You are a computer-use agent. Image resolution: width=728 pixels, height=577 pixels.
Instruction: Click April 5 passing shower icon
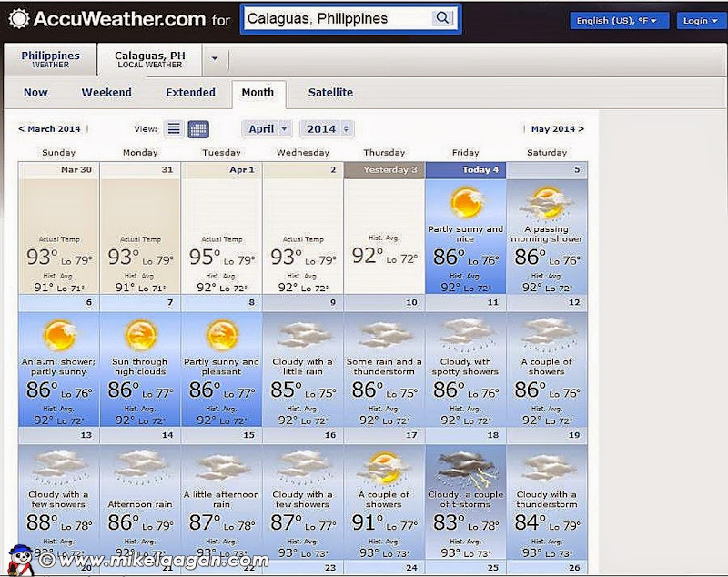point(547,203)
